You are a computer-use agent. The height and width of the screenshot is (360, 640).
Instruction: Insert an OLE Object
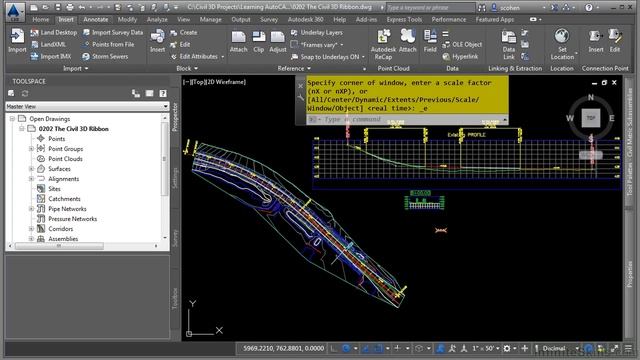[x=462, y=44]
